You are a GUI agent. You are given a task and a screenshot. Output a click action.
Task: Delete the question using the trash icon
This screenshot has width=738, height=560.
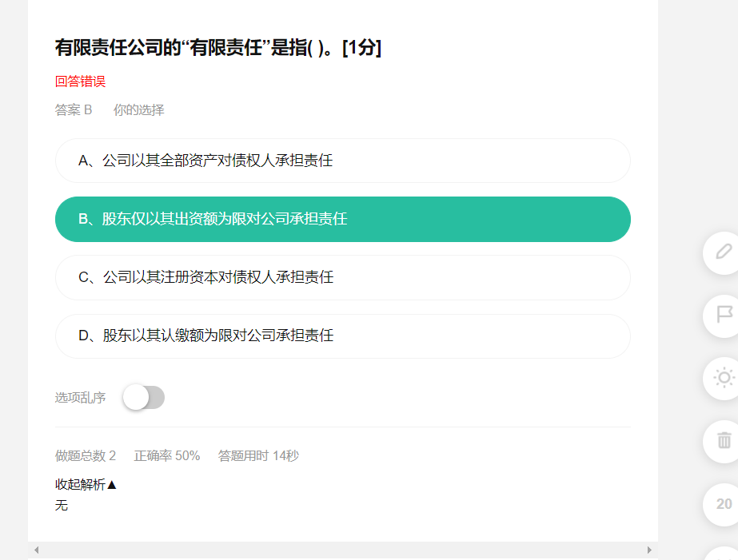pos(723,441)
